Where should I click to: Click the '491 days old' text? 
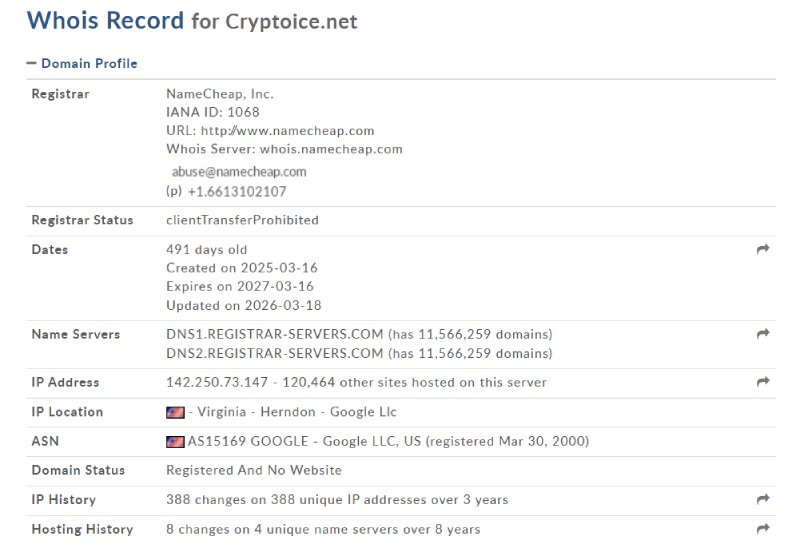click(x=207, y=250)
